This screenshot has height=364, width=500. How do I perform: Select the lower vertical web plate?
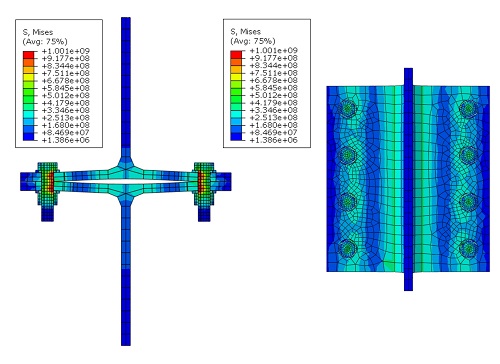coord(126,276)
